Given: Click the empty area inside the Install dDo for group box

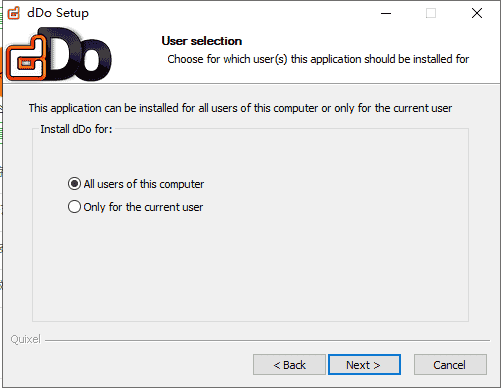Looking at the screenshot, I should click(251, 267).
